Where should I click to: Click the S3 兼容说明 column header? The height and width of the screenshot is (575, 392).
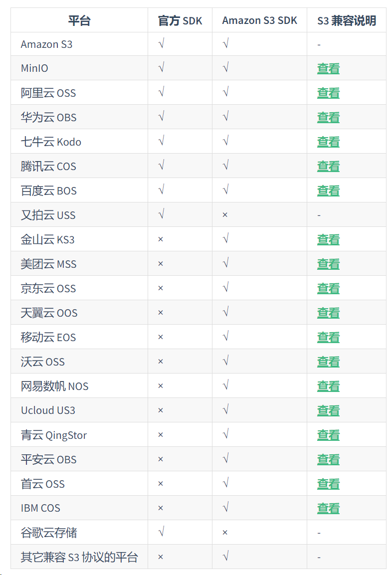[347, 20]
